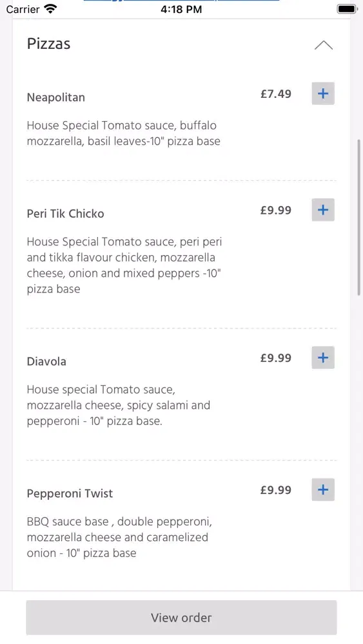Tap the Pizzas section heading

tap(48, 44)
